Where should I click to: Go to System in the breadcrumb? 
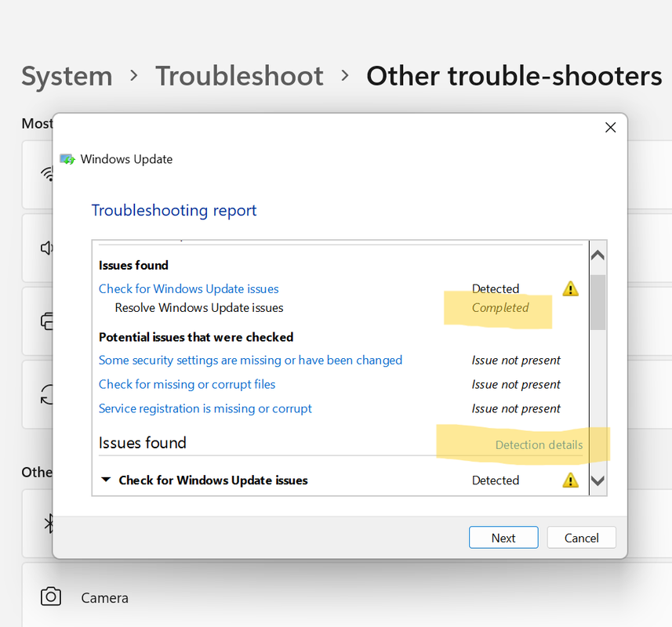[x=67, y=76]
